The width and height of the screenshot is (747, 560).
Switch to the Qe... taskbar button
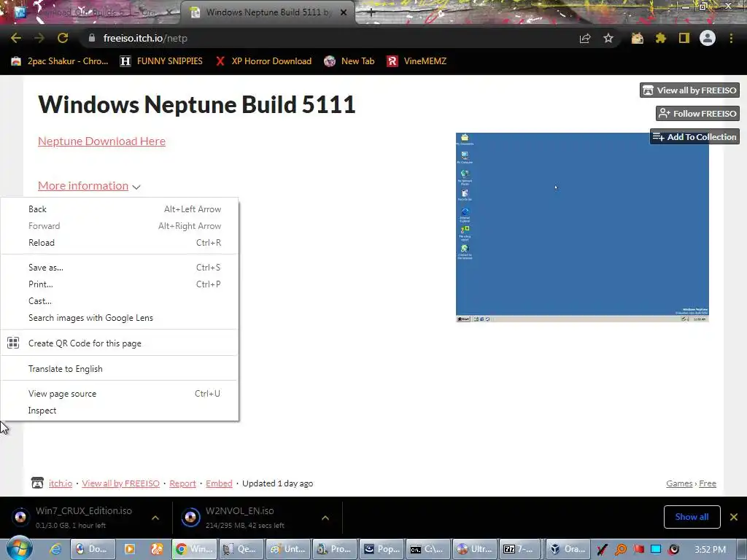pyautogui.click(x=241, y=549)
